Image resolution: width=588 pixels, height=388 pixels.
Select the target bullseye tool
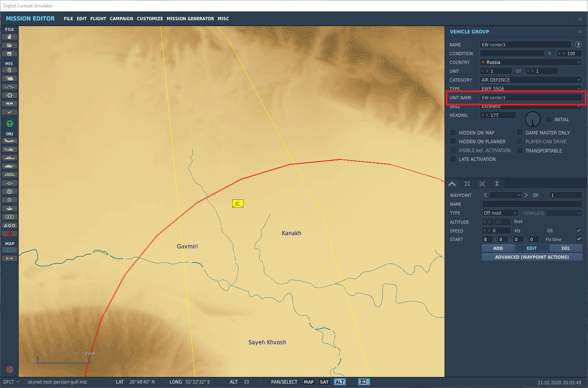point(10,191)
